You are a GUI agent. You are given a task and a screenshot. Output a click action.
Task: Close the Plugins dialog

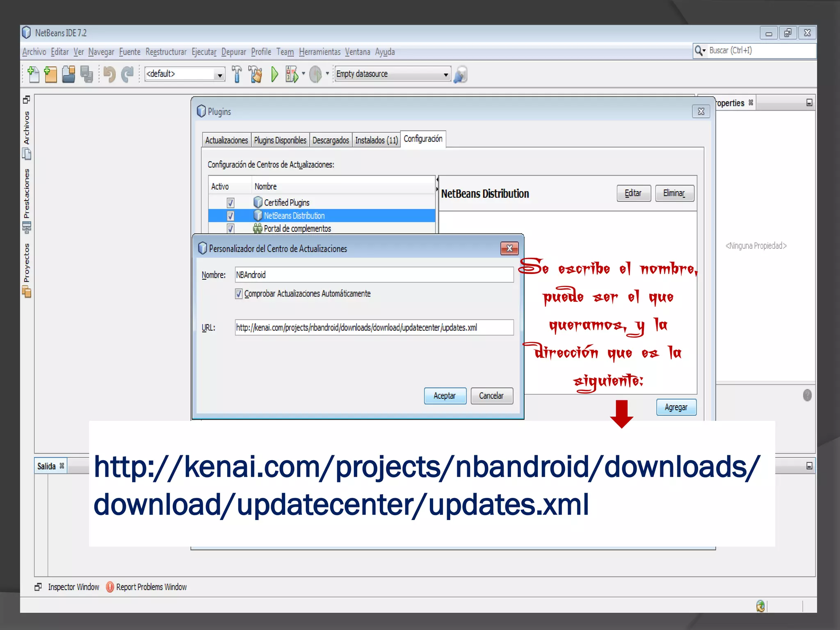tap(701, 111)
